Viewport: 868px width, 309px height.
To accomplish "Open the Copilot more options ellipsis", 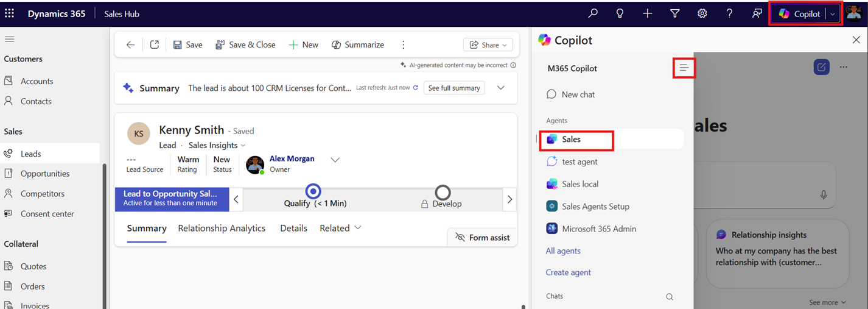I will point(843,67).
